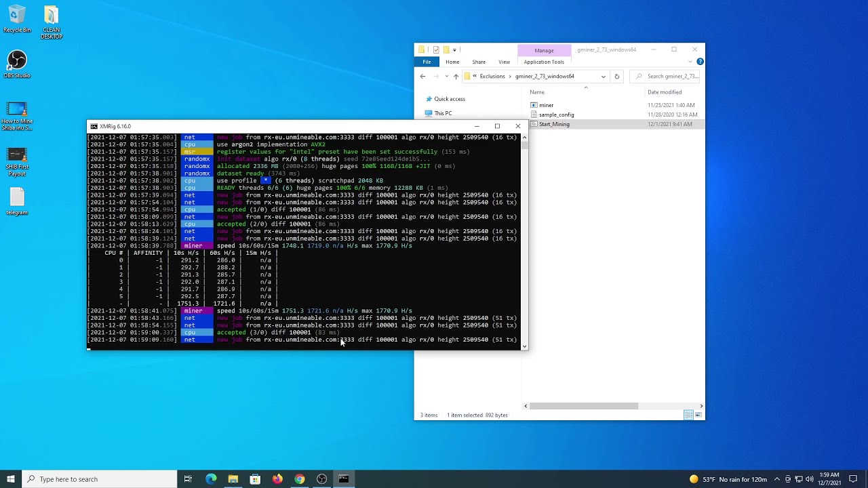Click the Explorer scroll right arrow
868x488 pixels.
coord(701,406)
